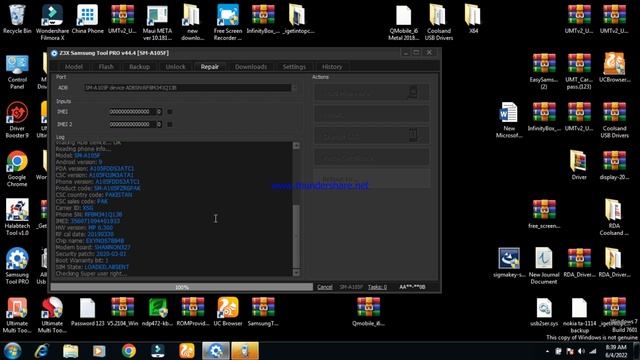Expand the ADB port device dropdown
Image resolution: width=640 pixels, height=360 pixels.
pyautogui.click(x=294, y=88)
